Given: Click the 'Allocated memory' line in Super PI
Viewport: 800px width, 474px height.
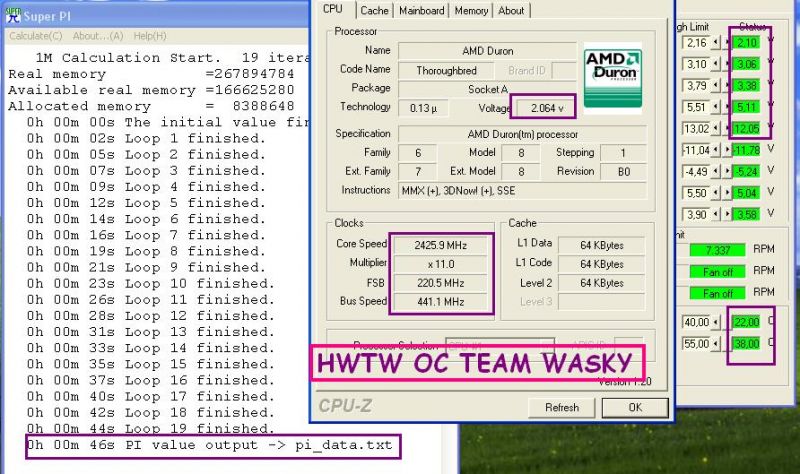Looking at the screenshot, I should pos(151,106).
